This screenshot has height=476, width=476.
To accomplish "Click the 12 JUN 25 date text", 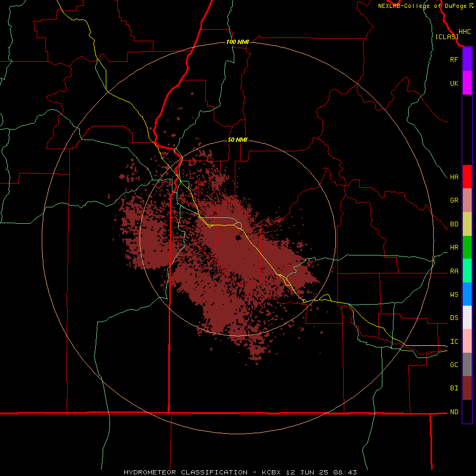I will pos(307,472).
